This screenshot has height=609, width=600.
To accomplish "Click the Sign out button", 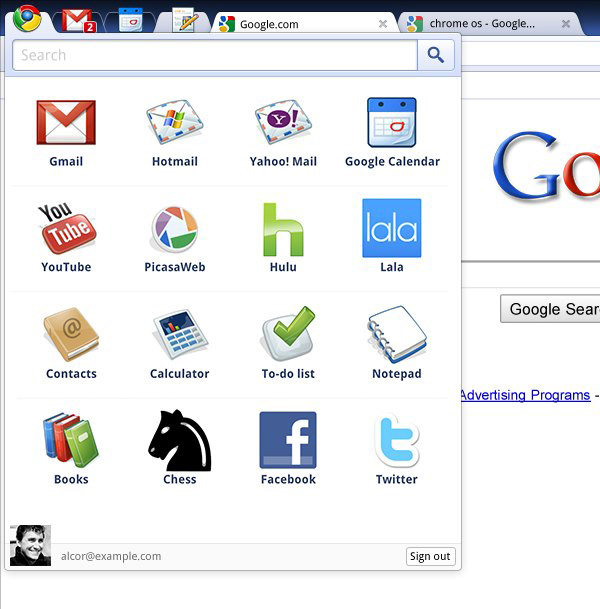I will tap(430, 556).
